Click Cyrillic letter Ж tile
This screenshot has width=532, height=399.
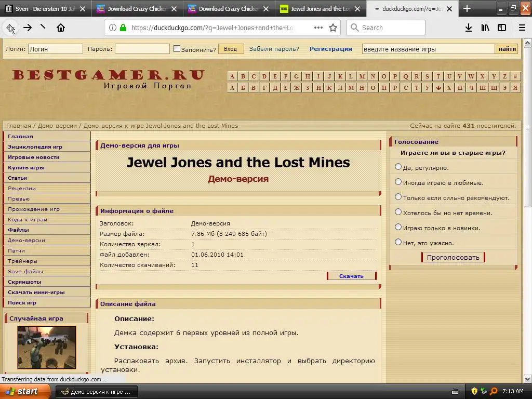click(297, 88)
